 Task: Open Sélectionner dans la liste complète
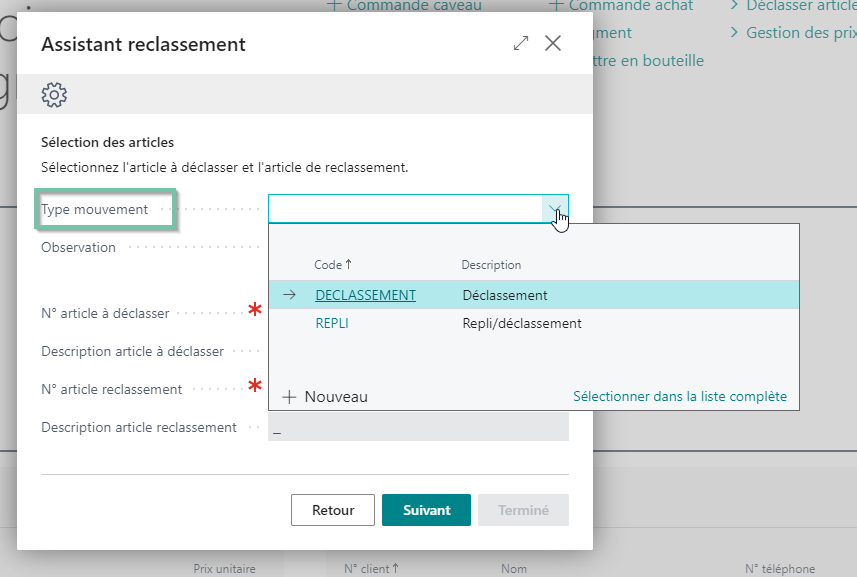(x=680, y=397)
